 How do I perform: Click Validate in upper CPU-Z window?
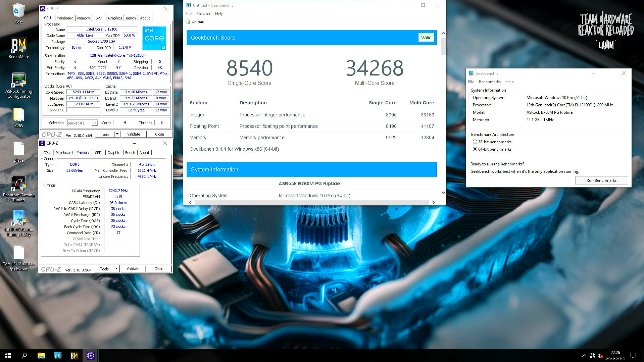[x=134, y=134]
